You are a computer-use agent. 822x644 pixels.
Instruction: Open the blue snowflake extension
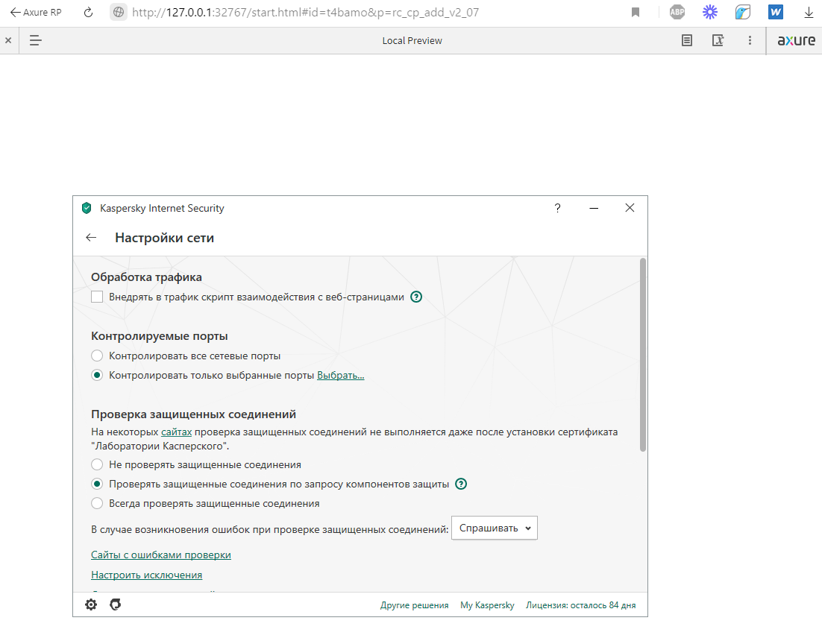click(710, 12)
